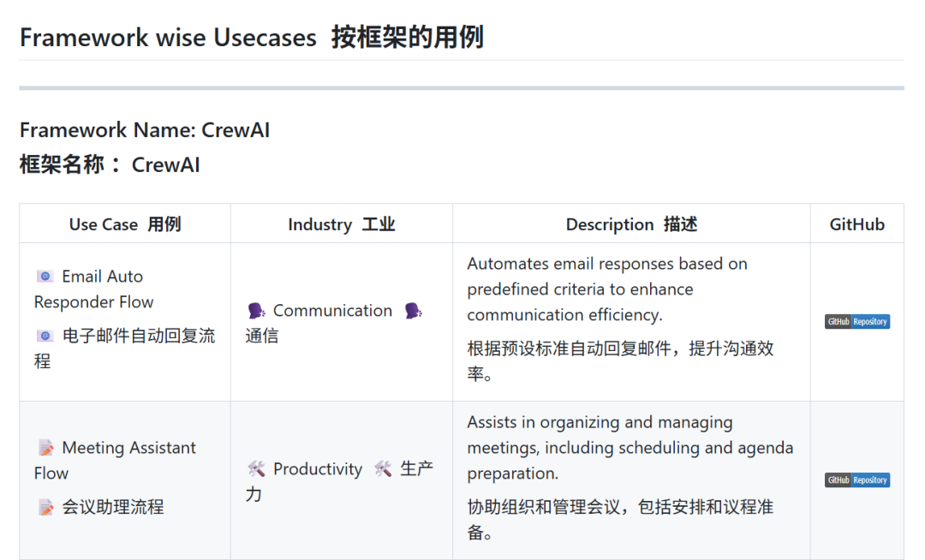Click speaking head icon before 'Communication'
This screenshot has height=560, width=925.
256,310
